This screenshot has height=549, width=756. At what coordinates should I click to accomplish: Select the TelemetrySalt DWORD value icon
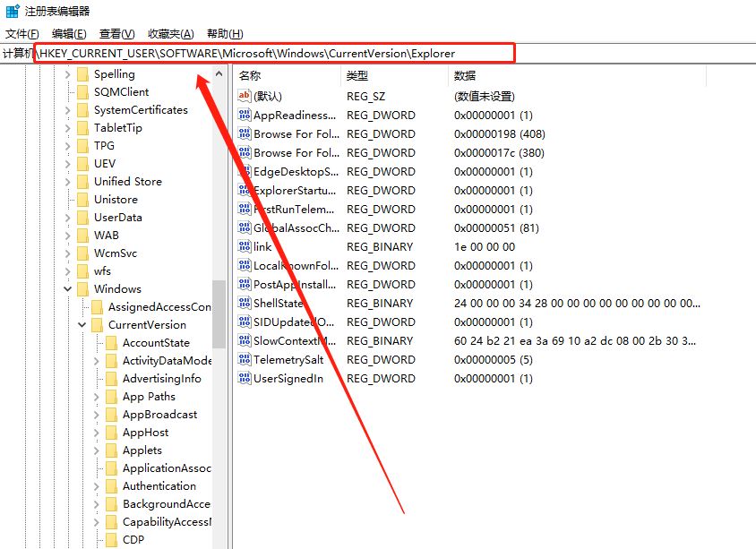pyautogui.click(x=245, y=360)
